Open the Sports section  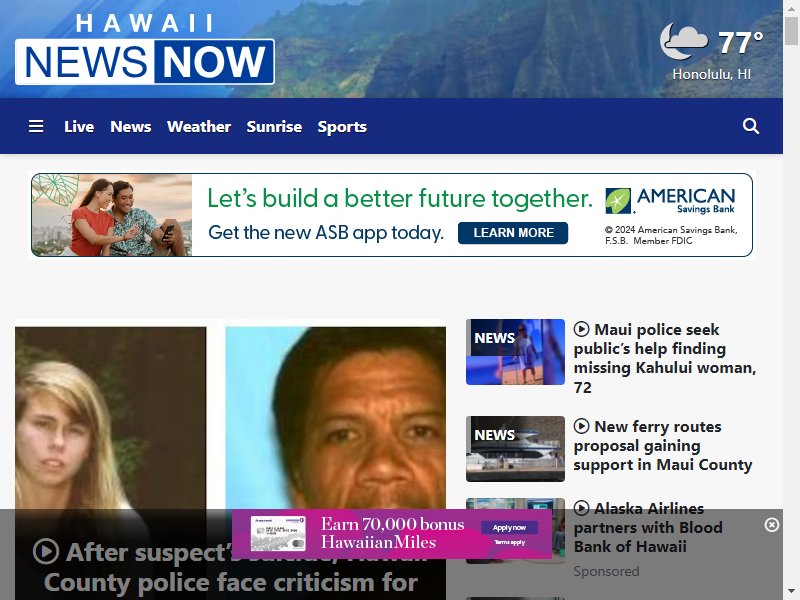(x=342, y=127)
